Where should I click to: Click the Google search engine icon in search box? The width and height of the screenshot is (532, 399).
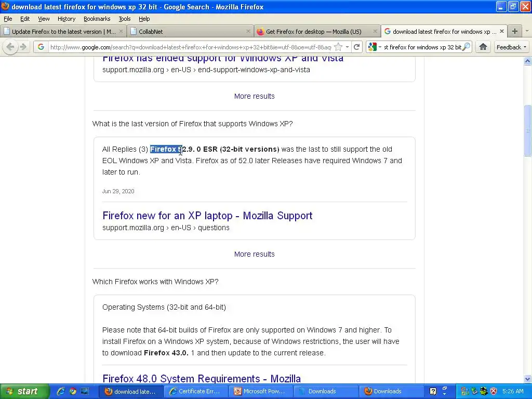(372, 47)
